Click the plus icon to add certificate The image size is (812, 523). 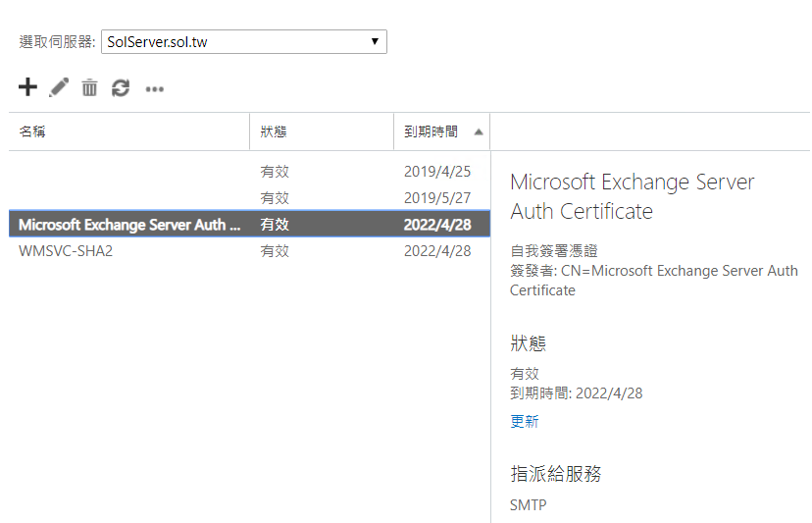28,87
